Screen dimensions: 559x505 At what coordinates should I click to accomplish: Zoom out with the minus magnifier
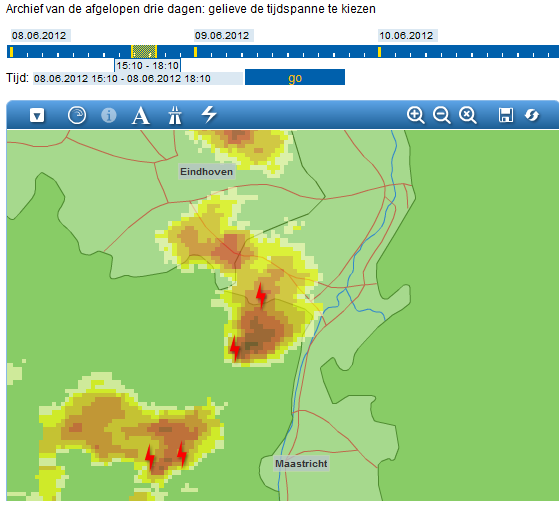click(442, 115)
